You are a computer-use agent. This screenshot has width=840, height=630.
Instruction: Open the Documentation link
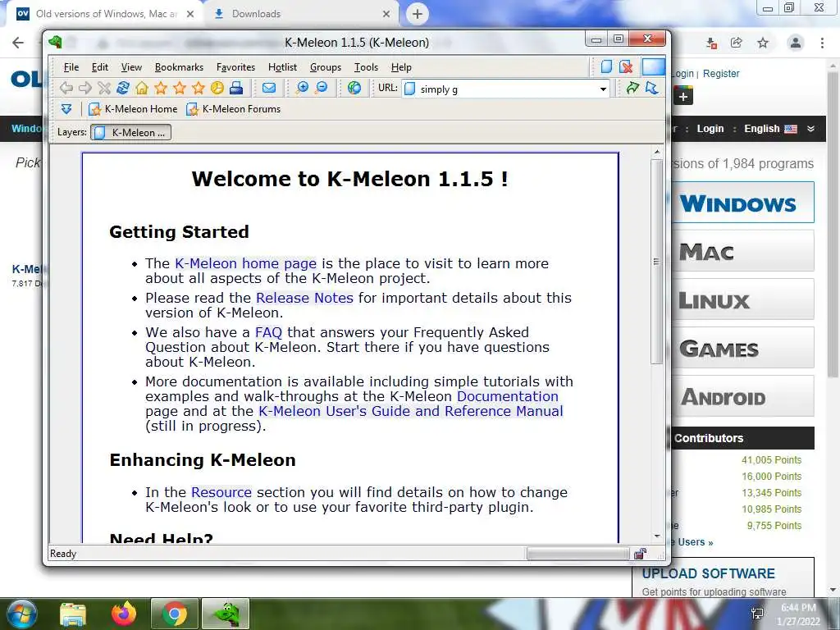click(507, 396)
